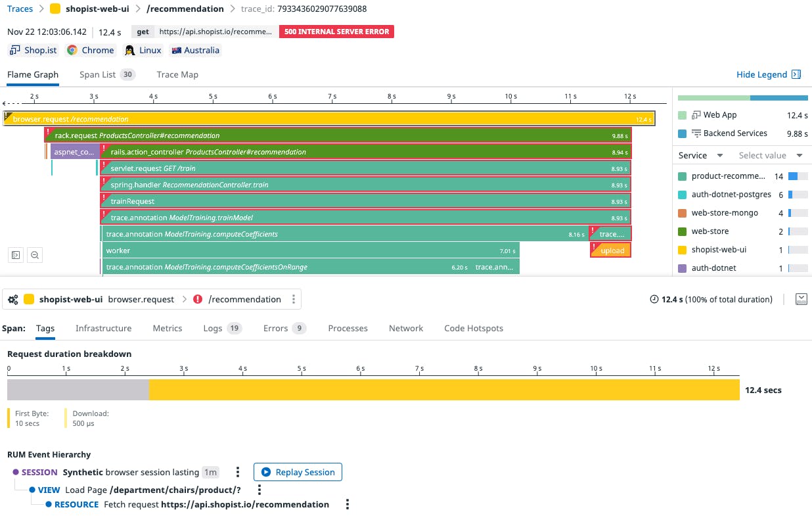Open the span settings gears icon
812x516 pixels.
coord(13,299)
